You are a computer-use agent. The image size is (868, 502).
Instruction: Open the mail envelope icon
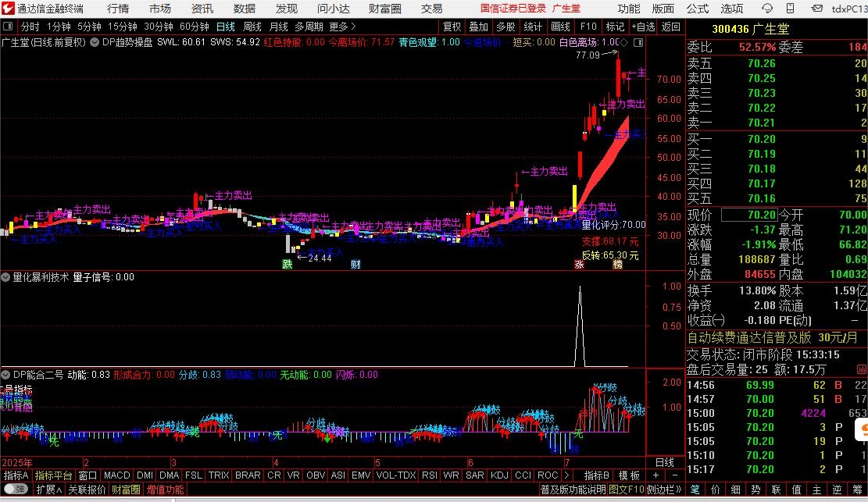pos(817,9)
